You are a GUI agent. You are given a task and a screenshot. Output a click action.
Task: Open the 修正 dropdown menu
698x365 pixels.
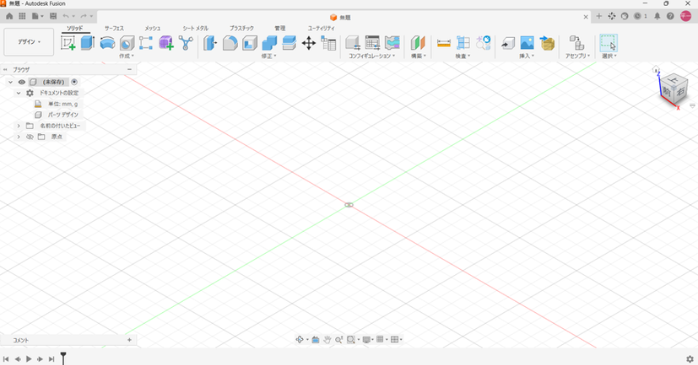click(269, 56)
